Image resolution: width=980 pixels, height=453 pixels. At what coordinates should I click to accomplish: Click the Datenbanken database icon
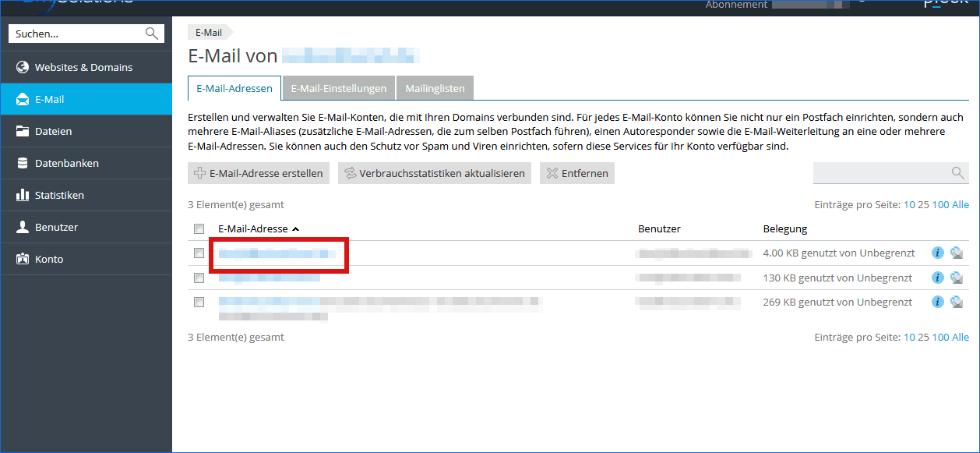click(x=22, y=163)
